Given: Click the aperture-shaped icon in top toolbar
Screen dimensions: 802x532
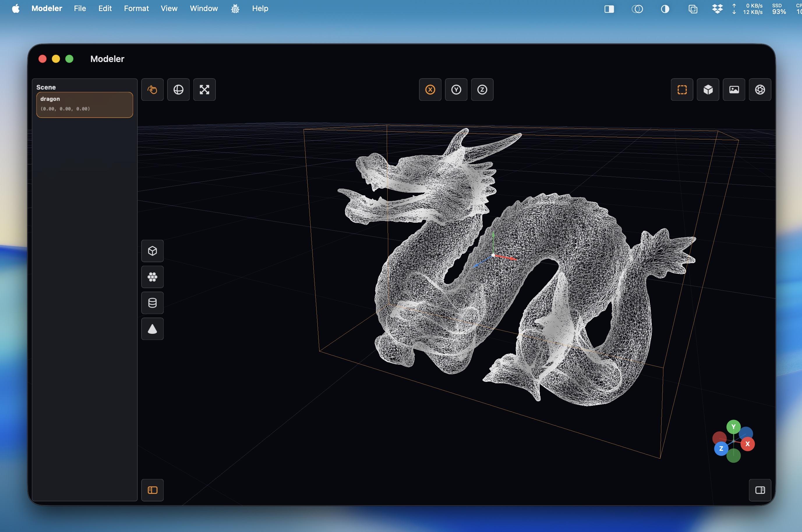Looking at the screenshot, I should coord(760,90).
